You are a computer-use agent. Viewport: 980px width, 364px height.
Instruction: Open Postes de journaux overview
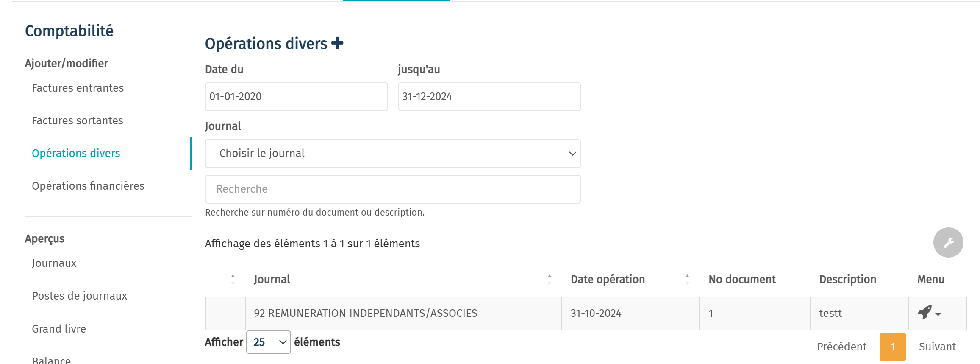(80, 296)
